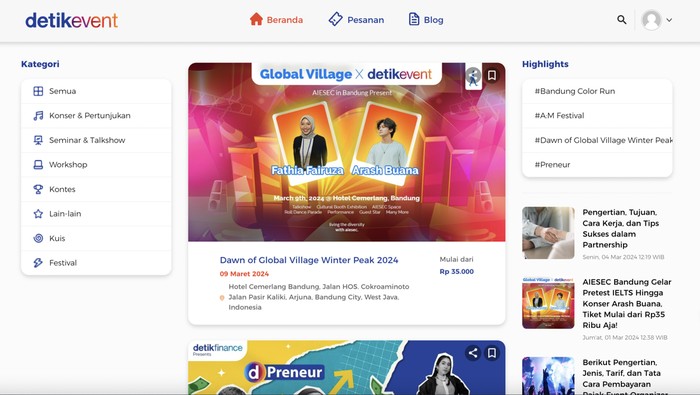Select Konser & Pertunjukan category
The image size is (700, 395).
click(96, 116)
